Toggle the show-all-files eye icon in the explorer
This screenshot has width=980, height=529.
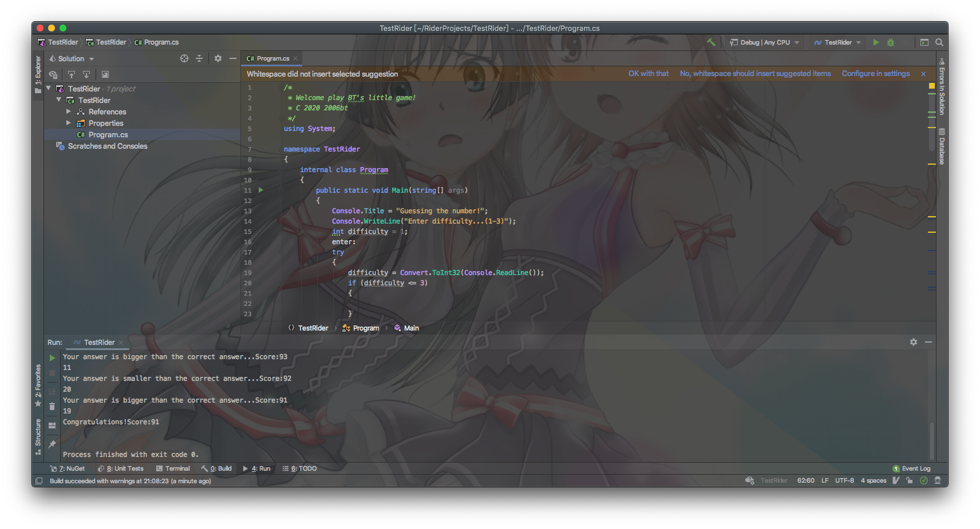(x=53, y=74)
